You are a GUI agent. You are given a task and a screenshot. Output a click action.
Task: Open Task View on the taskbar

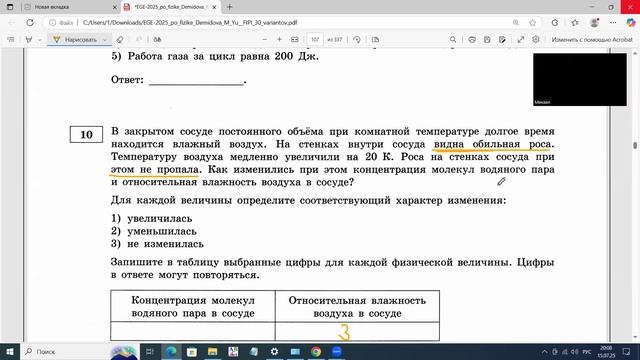(x=150, y=351)
